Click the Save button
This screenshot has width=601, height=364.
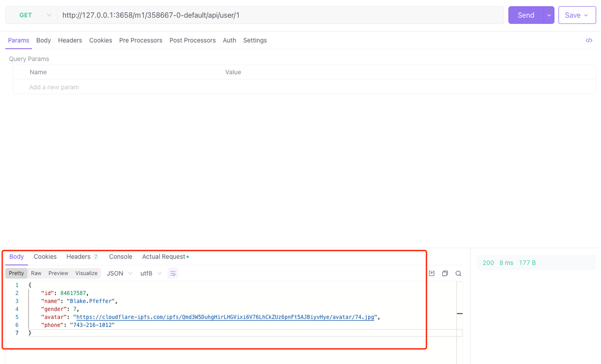point(577,15)
